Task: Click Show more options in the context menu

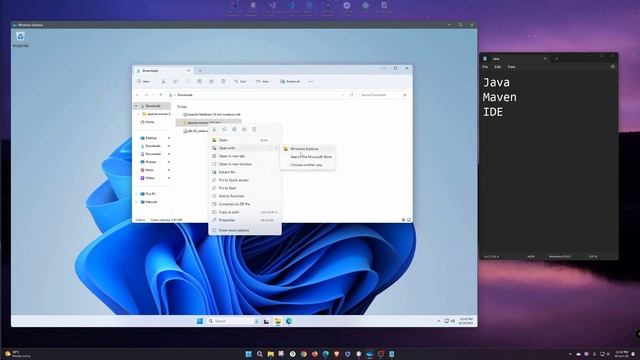Action: (245, 230)
